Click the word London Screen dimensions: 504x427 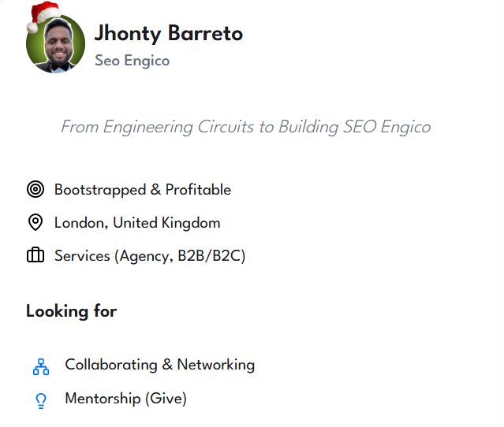click(80, 223)
